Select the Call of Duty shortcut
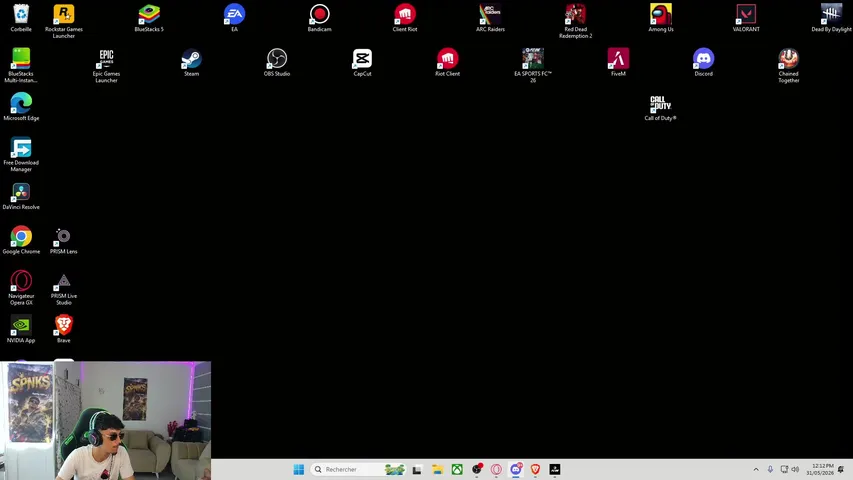 pos(660,108)
